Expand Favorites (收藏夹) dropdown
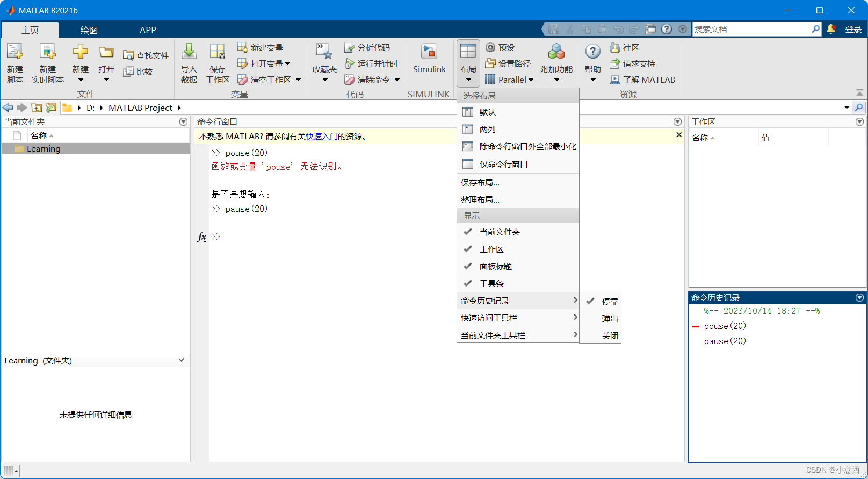Viewport: 868px width, 479px height. [325, 80]
